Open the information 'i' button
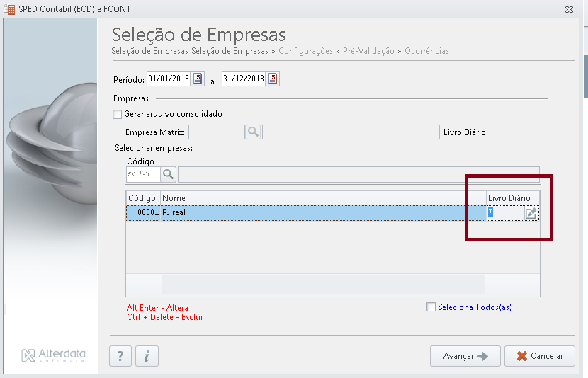This screenshot has height=378, width=588. click(x=147, y=356)
